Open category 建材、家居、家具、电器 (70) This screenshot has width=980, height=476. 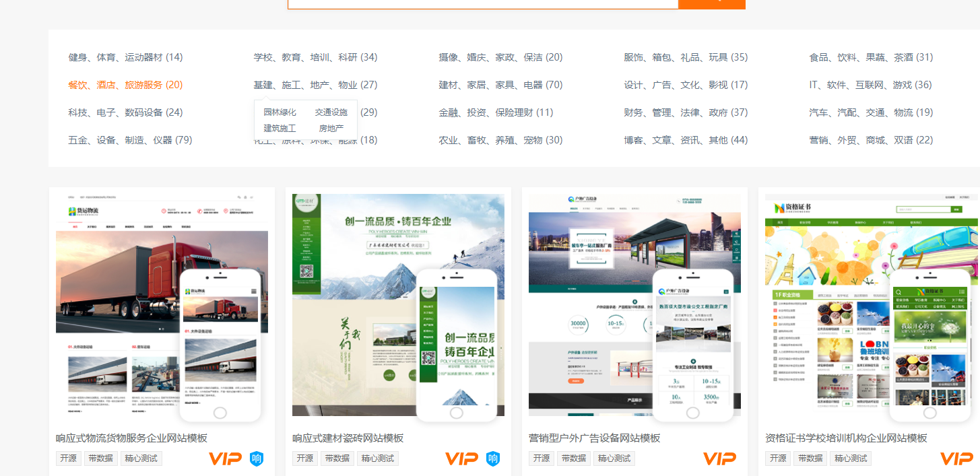click(500, 85)
